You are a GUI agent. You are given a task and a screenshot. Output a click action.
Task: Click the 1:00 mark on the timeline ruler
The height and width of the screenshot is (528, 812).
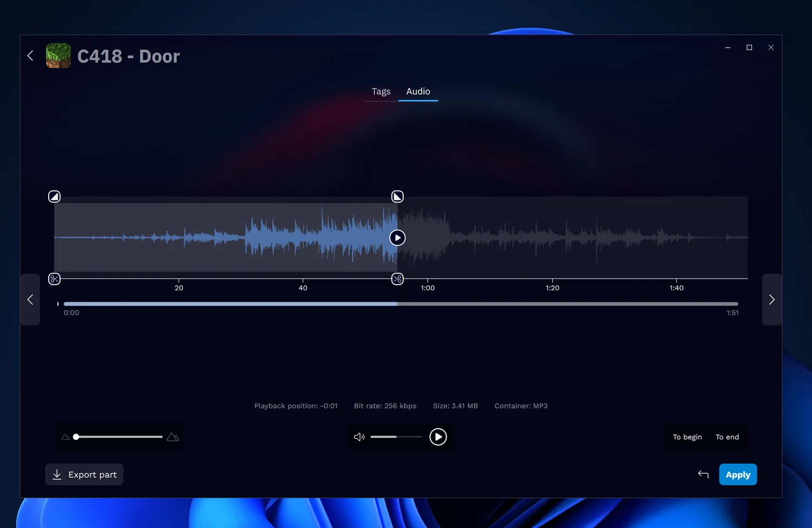point(428,288)
